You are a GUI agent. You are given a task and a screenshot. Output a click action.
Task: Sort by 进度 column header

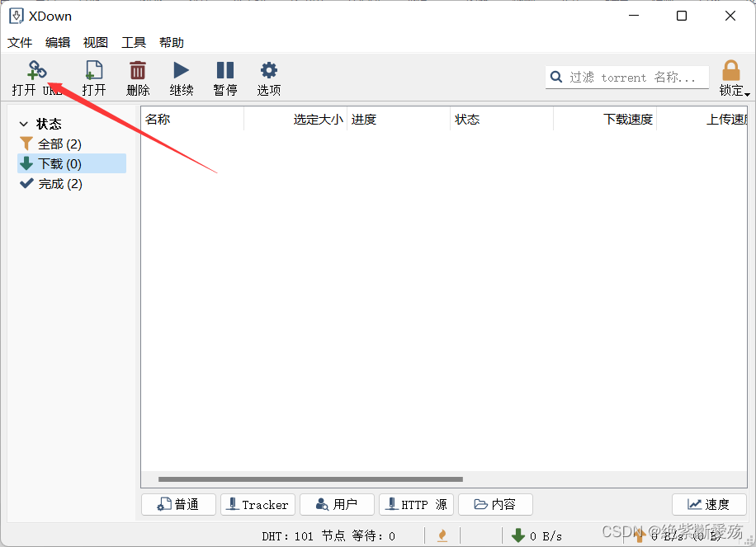[399, 119]
